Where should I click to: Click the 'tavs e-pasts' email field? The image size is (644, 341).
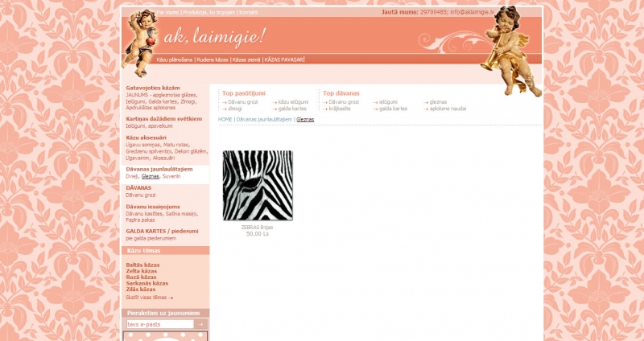(159, 324)
